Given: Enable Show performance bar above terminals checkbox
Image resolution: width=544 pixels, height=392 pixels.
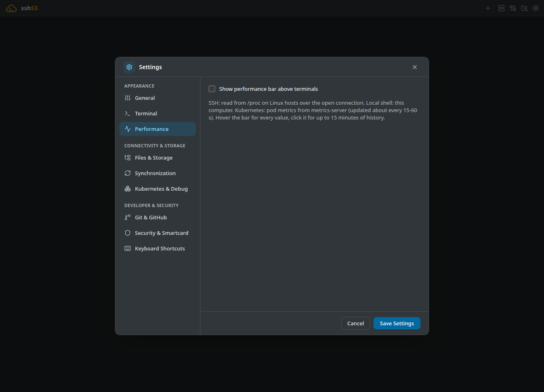Looking at the screenshot, I should [x=212, y=89].
